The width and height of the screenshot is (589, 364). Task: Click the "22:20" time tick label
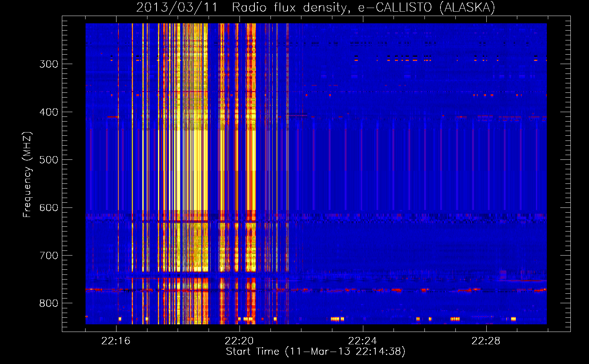coord(239,341)
